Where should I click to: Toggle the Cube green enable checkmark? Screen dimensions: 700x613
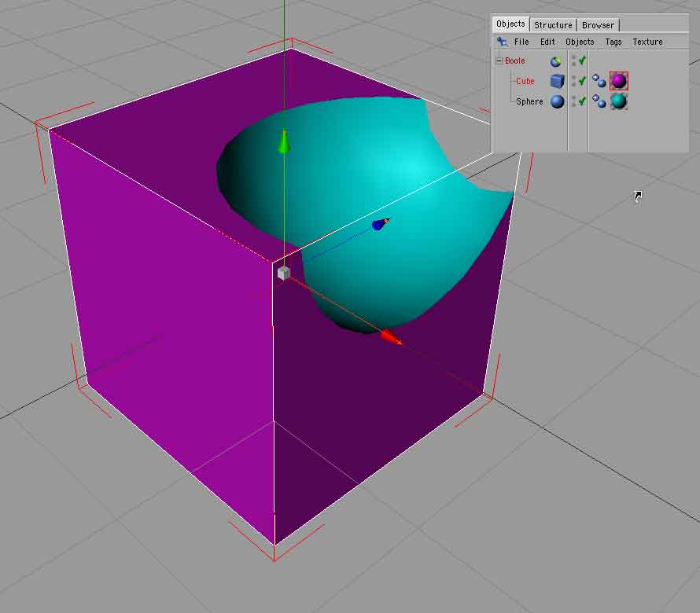click(582, 81)
